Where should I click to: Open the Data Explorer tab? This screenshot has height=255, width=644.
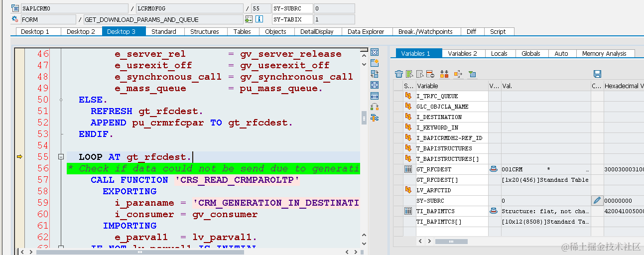click(x=366, y=31)
